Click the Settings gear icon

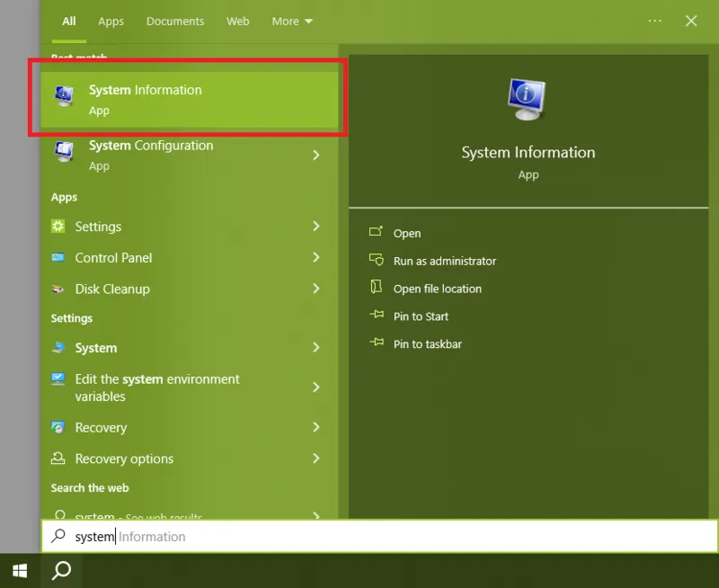coord(58,226)
